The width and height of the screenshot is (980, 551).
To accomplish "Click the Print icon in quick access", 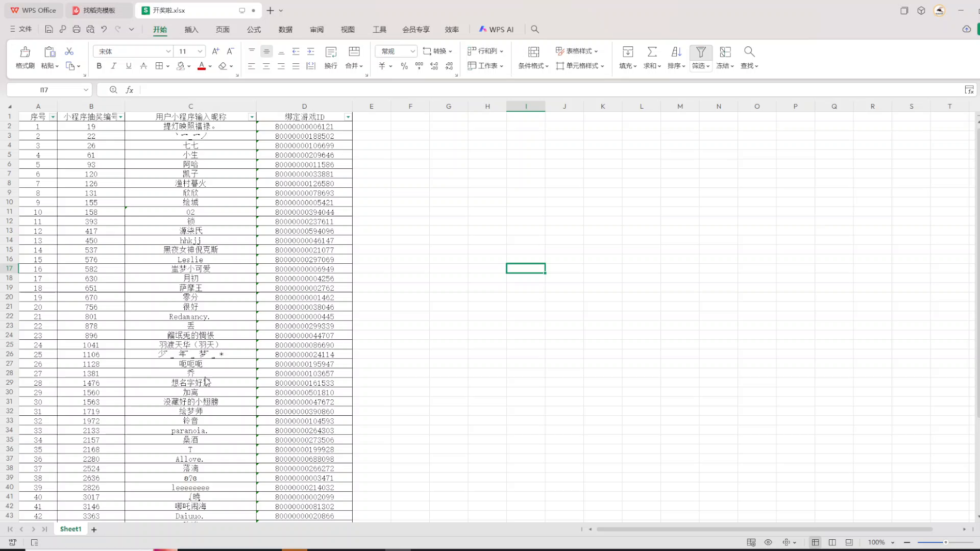I will [77, 30].
